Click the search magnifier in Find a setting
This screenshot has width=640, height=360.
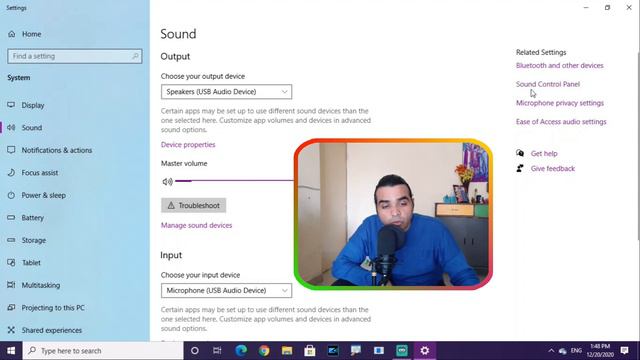coord(135,56)
